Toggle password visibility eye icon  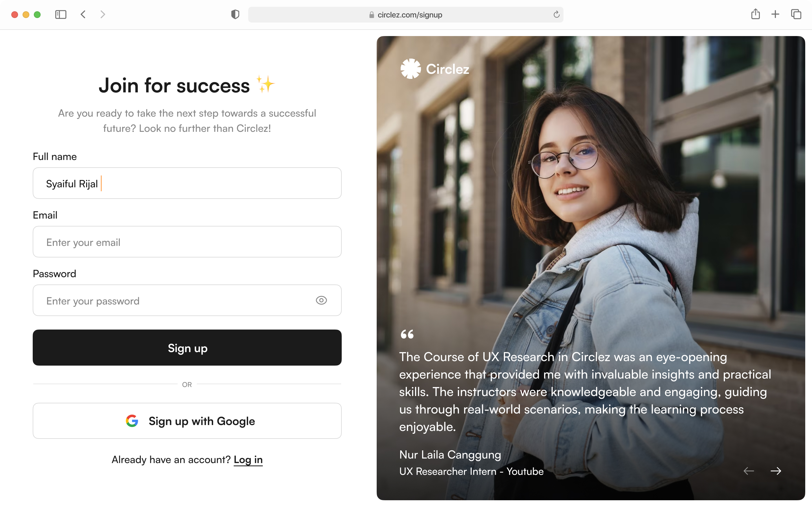tap(322, 300)
